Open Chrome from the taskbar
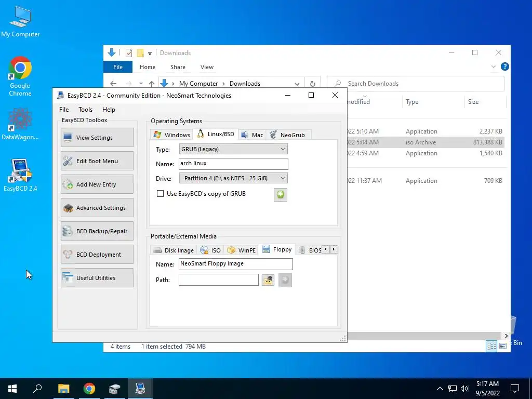 coord(89,389)
